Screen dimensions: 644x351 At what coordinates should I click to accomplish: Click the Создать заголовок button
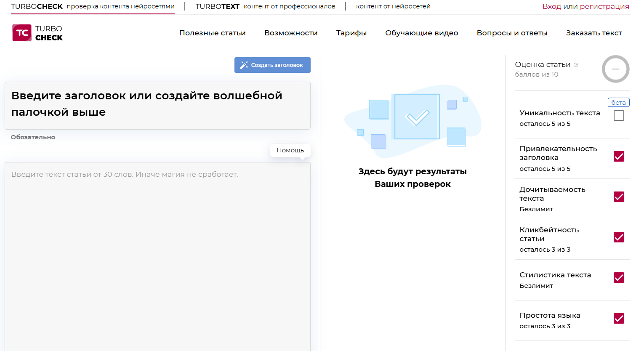(x=272, y=65)
